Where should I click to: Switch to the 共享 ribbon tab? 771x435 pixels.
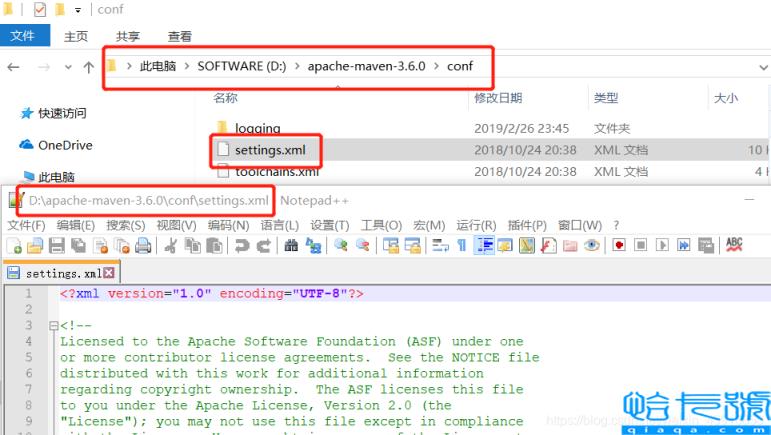128,36
